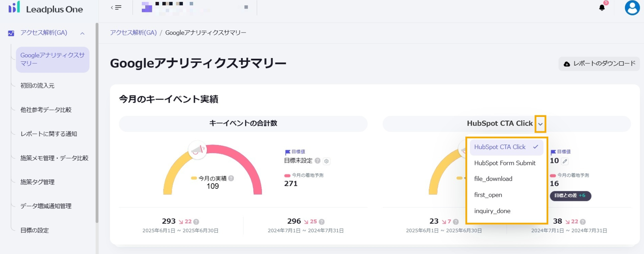Click the help icon beside 目標未設定
Image resolution: width=644 pixels, height=254 pixels.
click(x=317, y=161)
